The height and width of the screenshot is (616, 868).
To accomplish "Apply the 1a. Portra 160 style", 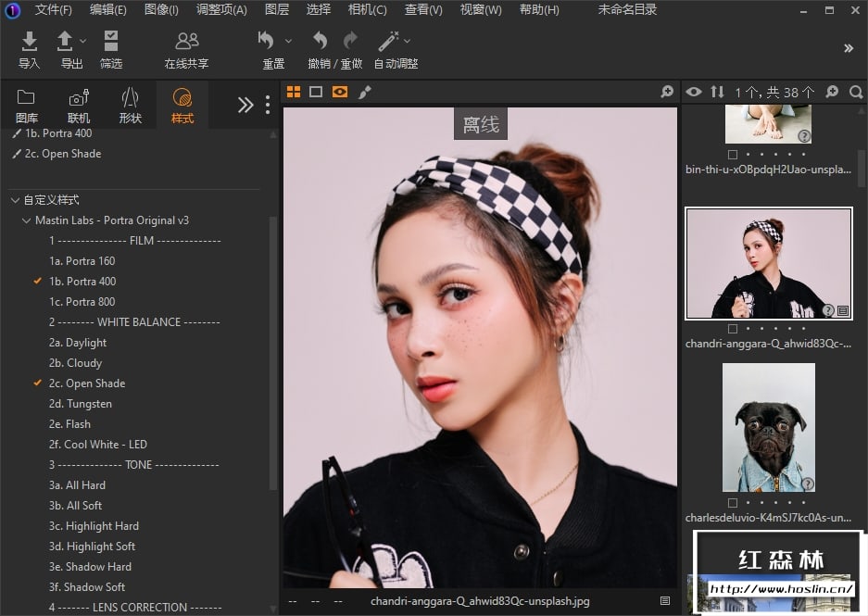I will pyautogui.click(x=90, y=261).
